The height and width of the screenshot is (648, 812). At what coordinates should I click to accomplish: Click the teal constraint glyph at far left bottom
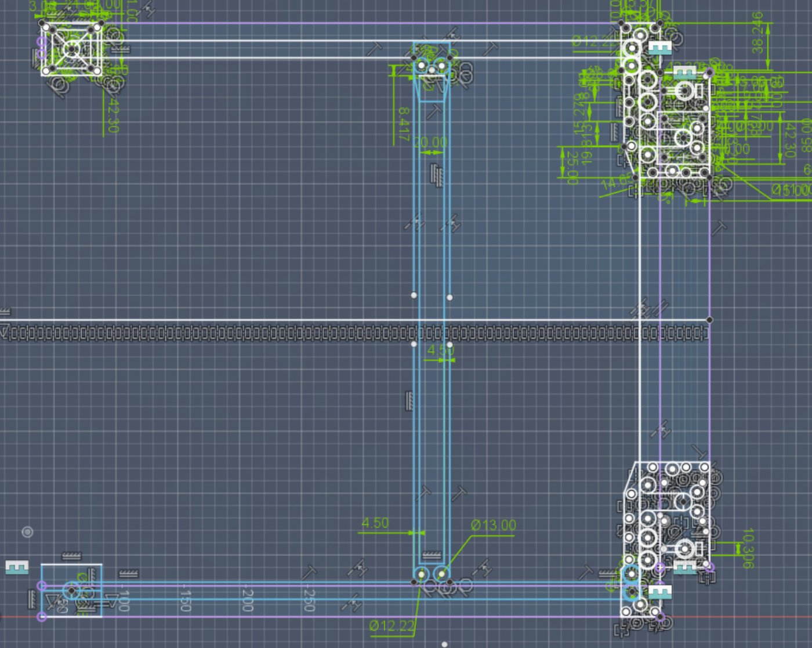pyautogui.click(x=17, y=567)
